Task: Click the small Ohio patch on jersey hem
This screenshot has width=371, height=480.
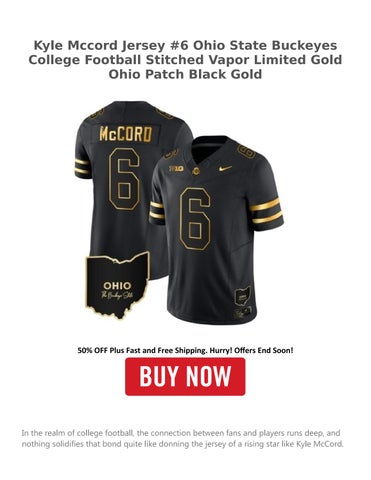Action: click(x=242, y=296)
